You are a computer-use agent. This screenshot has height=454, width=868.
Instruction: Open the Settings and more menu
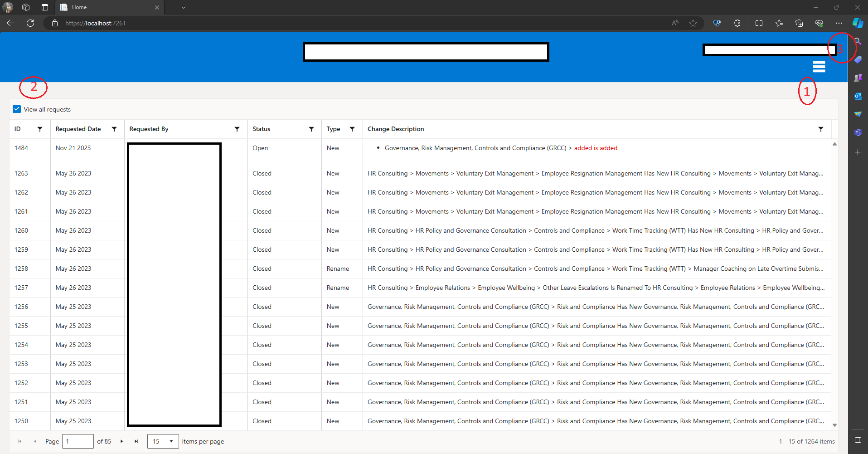tap(839, 23)
